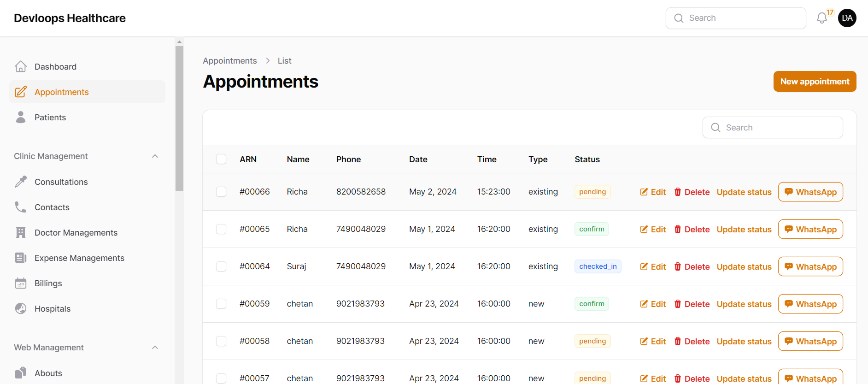868x384 pixels.
Task: Open Doctor Managements in the sidebar
Action: tap(76, 233)
